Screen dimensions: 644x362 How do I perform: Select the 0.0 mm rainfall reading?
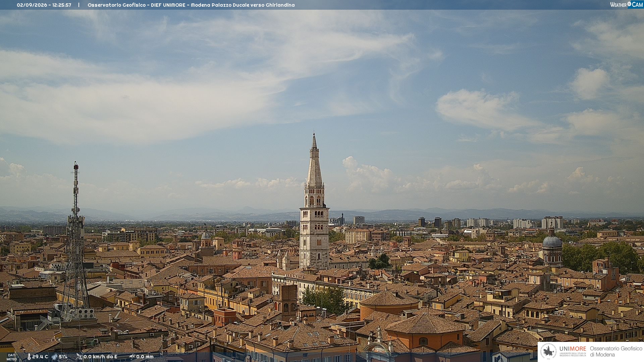pos(145,357)
